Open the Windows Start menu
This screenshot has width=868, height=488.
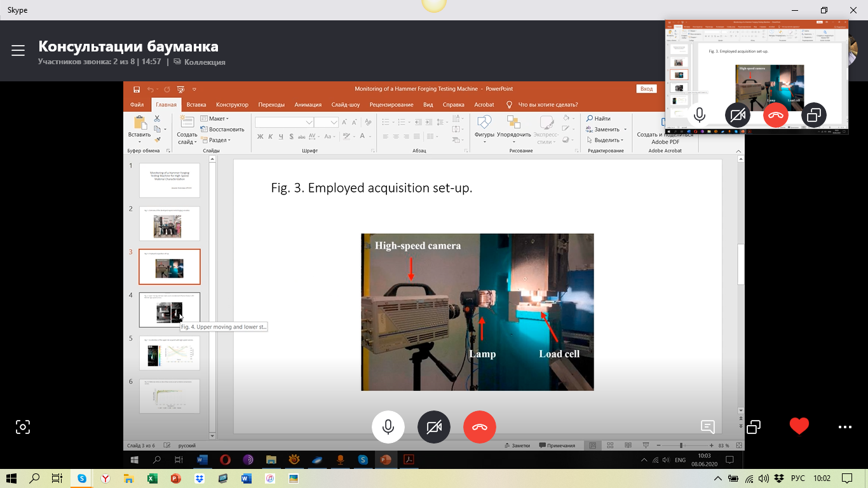[x=11, y=478]
